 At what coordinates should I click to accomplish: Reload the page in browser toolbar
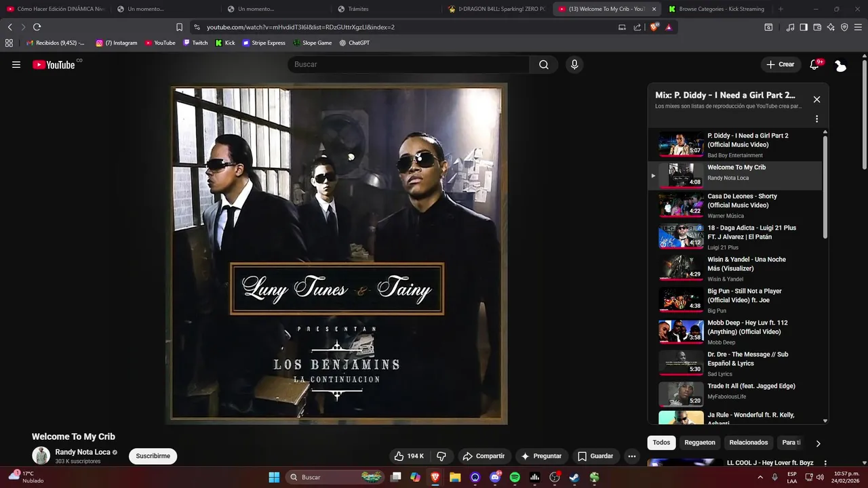37,27
